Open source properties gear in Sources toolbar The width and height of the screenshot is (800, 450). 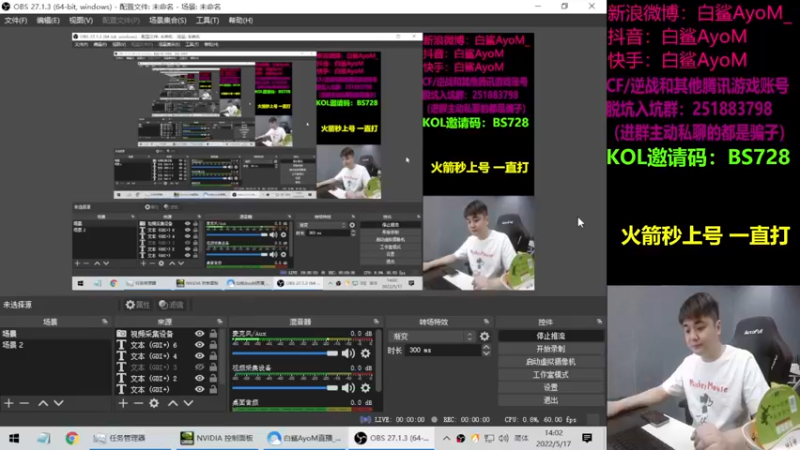click(x=154, y=403)
